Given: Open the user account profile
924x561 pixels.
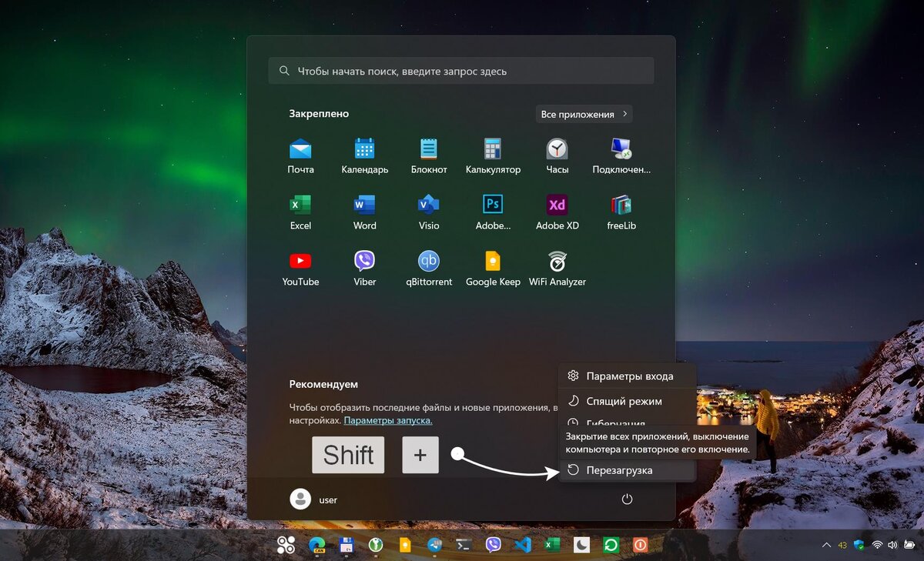Looking at the screenshot, I should (x=314, y=499).
